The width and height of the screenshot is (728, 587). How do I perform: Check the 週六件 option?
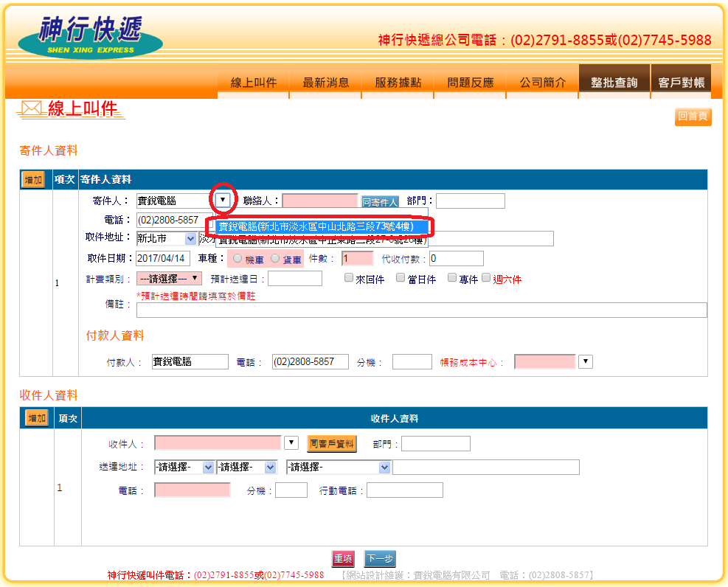pos(486,278)
